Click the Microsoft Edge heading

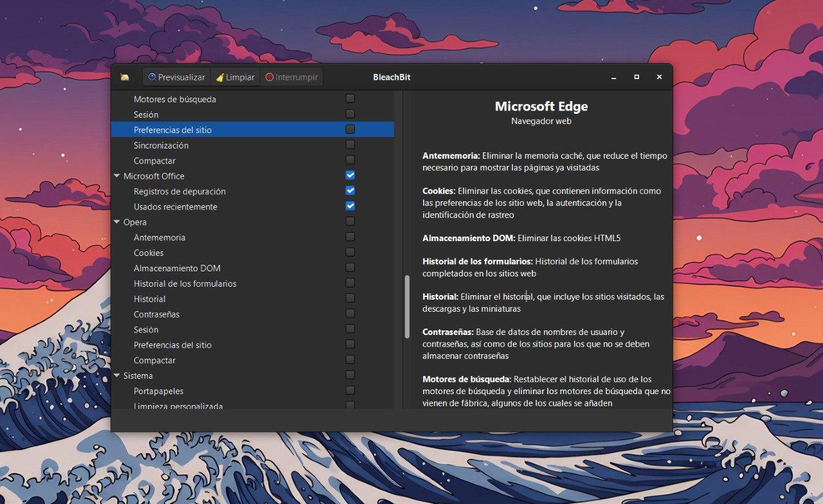click(541, 107)
